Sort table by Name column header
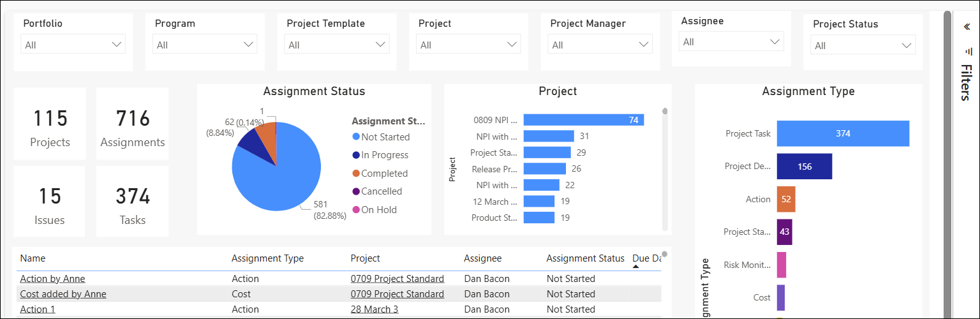The width and height of the screenshot is (980, 319). [33, 258]
